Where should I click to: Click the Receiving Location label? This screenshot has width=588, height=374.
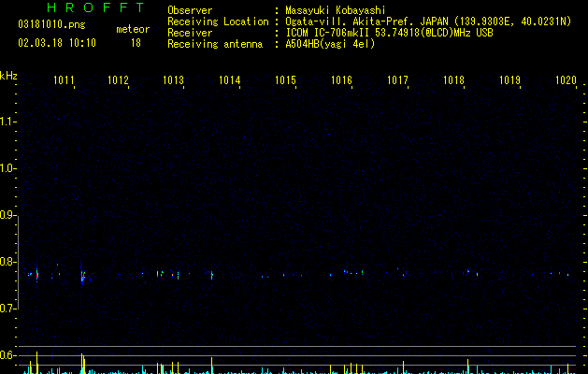click(x=218, y=22)
